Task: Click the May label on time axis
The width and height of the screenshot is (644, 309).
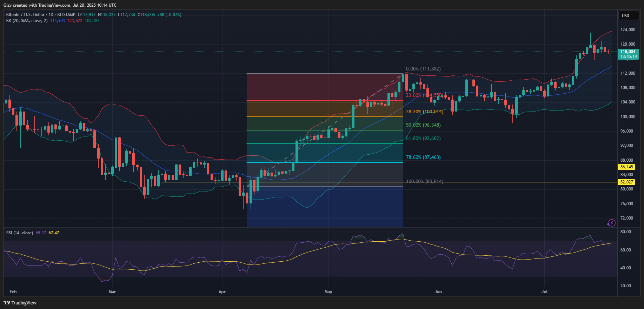Action: coord(328,292)
